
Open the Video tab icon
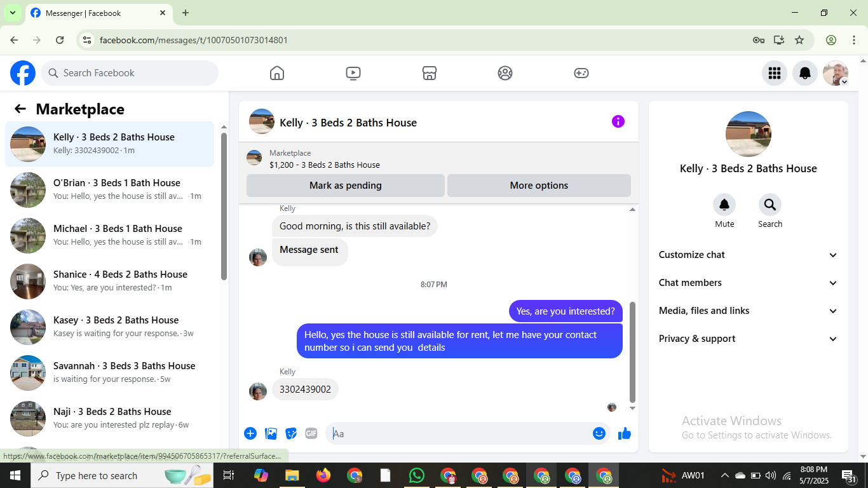(353, 73)
